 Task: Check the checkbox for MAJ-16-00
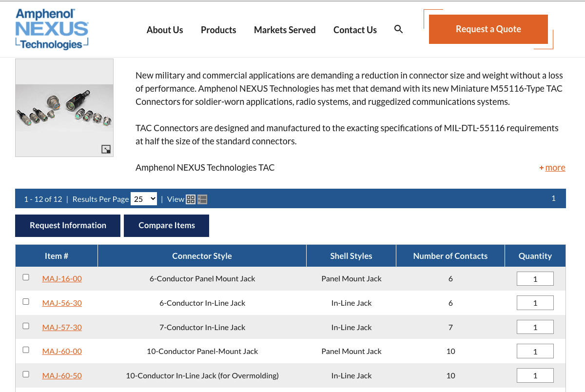coord(26,276)
